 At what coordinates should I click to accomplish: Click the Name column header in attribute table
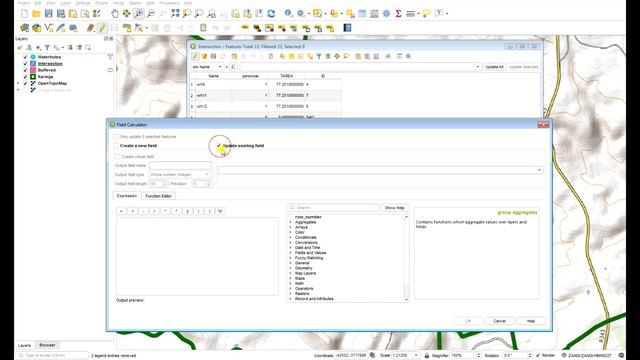pyautogui.click(x=213, y=76)
